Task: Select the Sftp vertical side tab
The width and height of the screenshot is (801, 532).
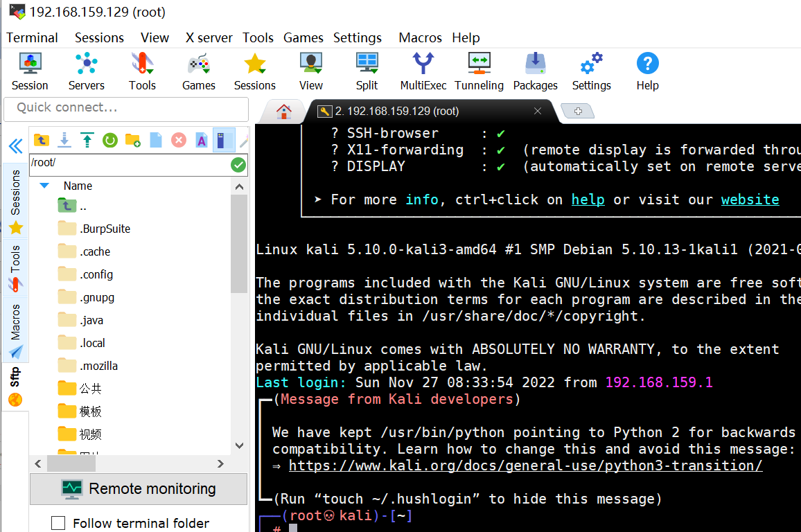Action: pos(16,387)
